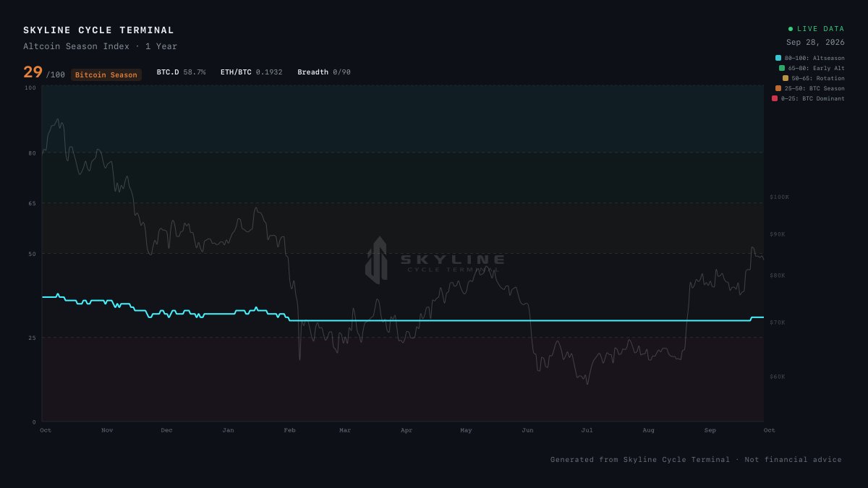Click the May label on the time axis
Screen dimensions: 868x488
click(x=466, y=430)
